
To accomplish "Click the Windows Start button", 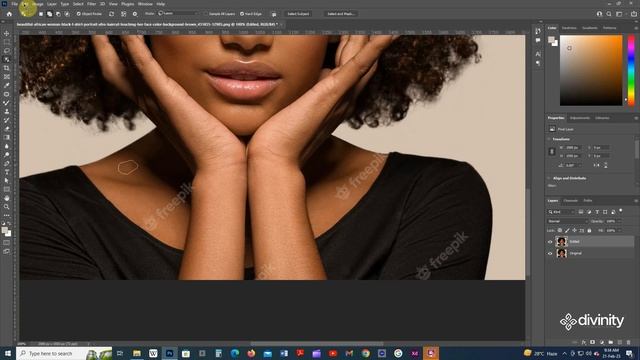I will (8, 353).
